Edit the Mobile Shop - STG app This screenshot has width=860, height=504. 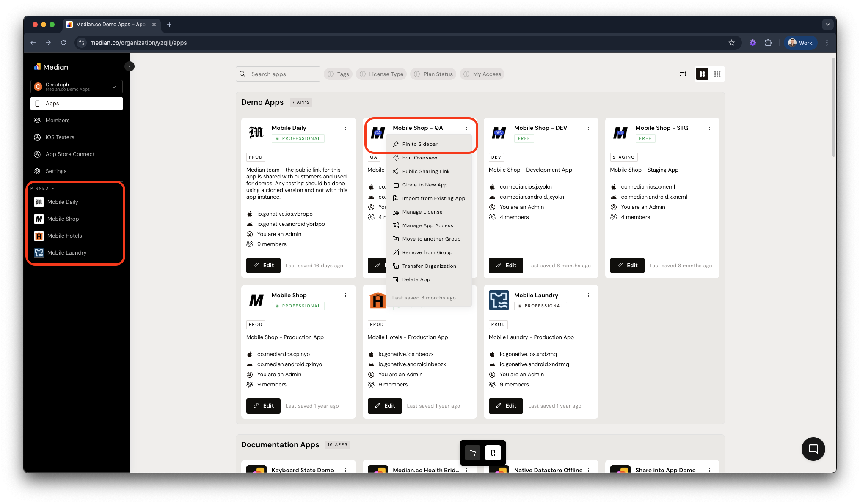pyautogui.click(x=627, y=266)
